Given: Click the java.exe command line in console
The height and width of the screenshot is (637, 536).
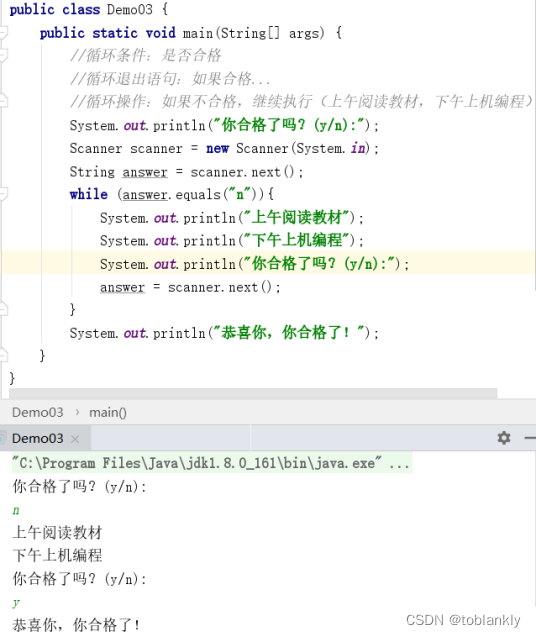Looking at the screenshot, I should [x=211, y=463].
